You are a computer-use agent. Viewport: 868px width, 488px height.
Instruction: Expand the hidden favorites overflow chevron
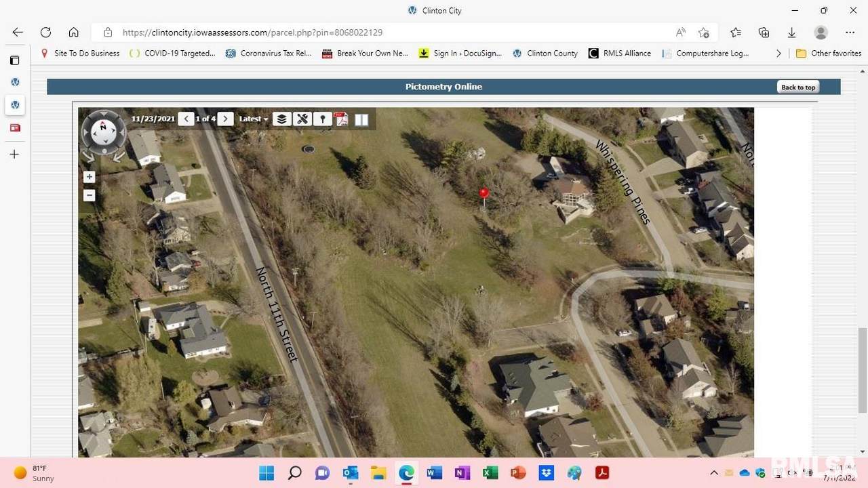pyautogui.click(x=778, y=54)
